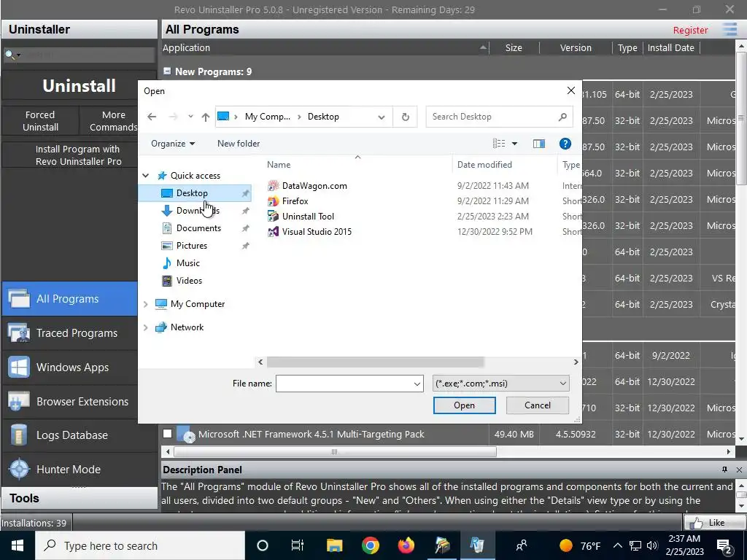Click the Search Desktop field
This screenshot has width=747, height=560.
499,117
